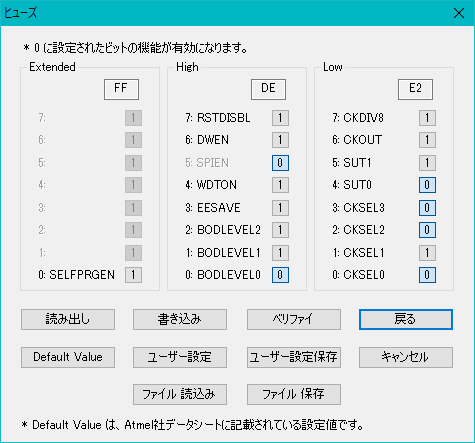Click the 読み出し read button
475x443 pixels.
click(x=68, y=320)
